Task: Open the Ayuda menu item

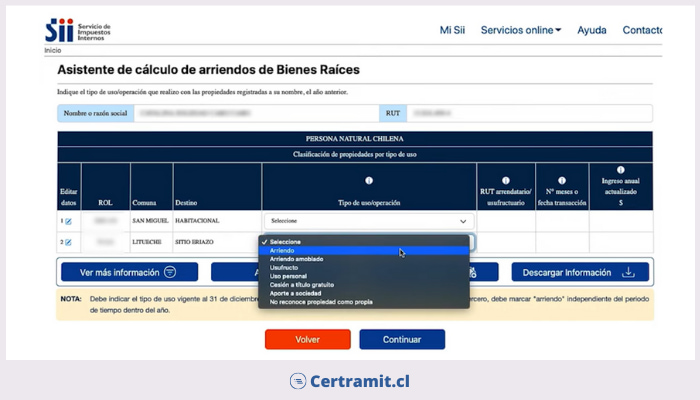Action: (592, 30)
